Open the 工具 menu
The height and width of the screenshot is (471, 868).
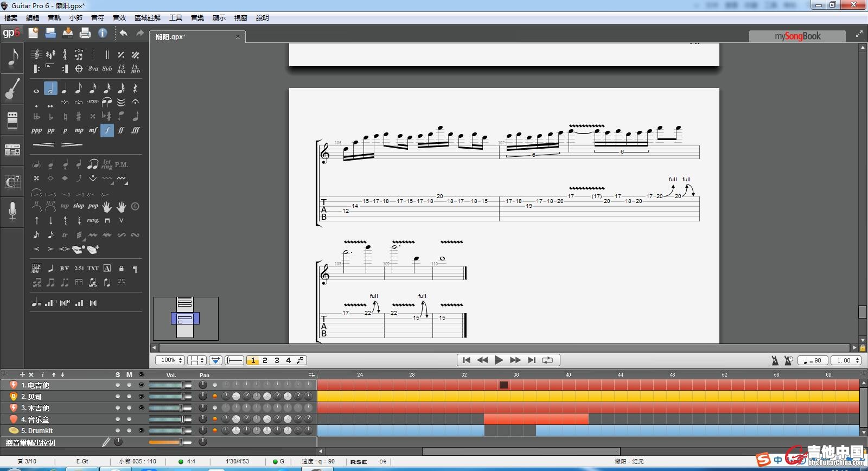click(x=176, y=18)
